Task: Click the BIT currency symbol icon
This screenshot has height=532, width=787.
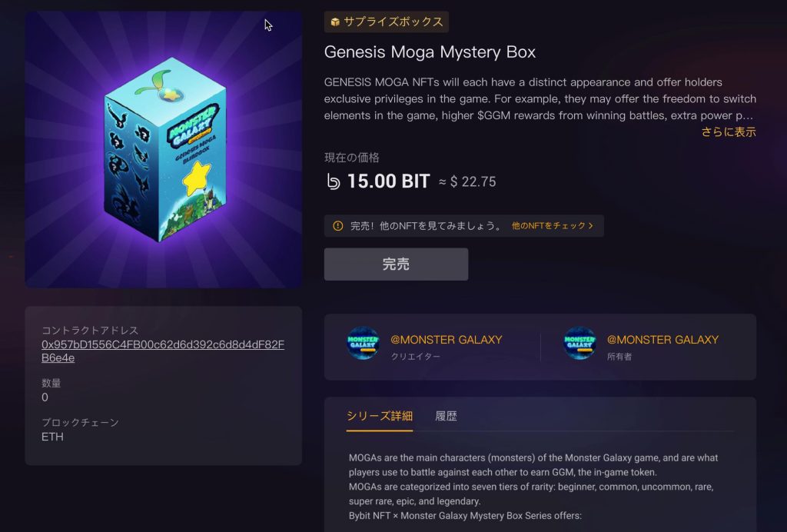Action: click(x=334, y=181)
